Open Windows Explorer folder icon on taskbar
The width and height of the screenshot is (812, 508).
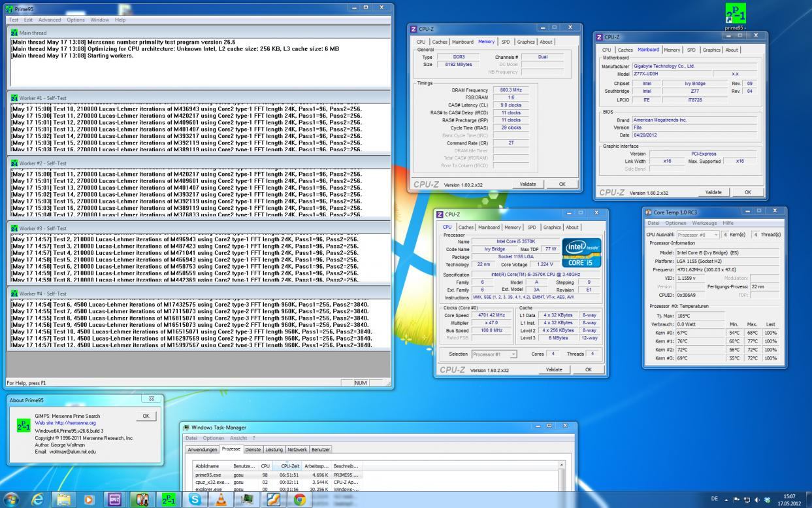tap(63, 500)
